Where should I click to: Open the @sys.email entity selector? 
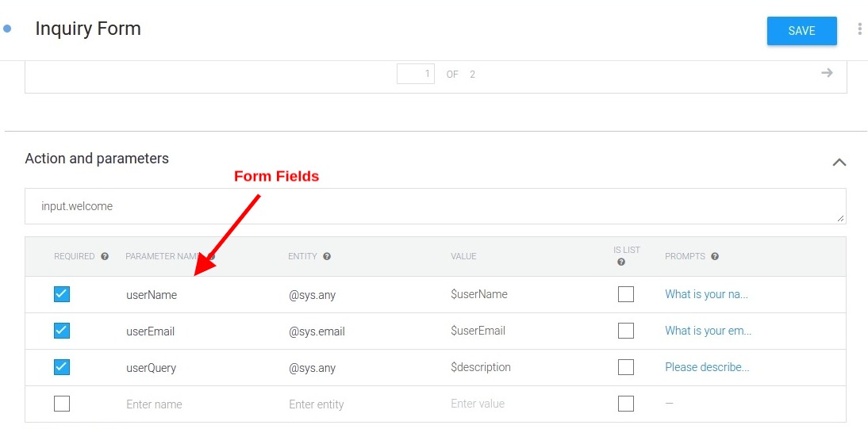pyautogui.click(x=317, y=331)
